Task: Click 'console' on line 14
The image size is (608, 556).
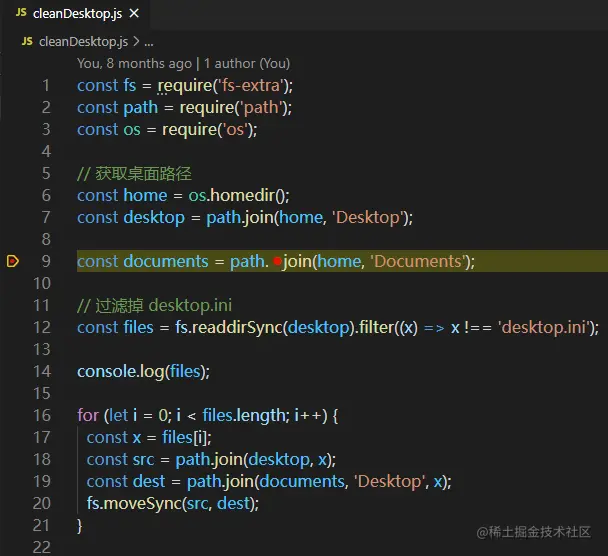Action: pyautogui.click(x=106, y=372)
